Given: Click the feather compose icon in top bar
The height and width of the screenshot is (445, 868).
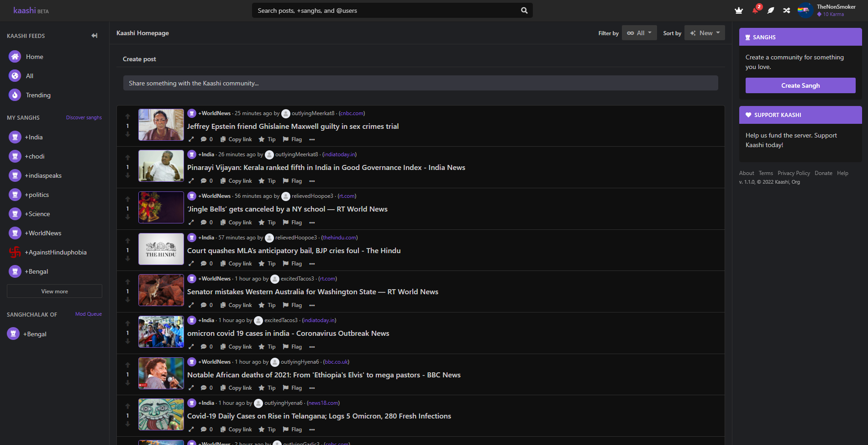Looking at the screenshot, I should pos(771,11).
